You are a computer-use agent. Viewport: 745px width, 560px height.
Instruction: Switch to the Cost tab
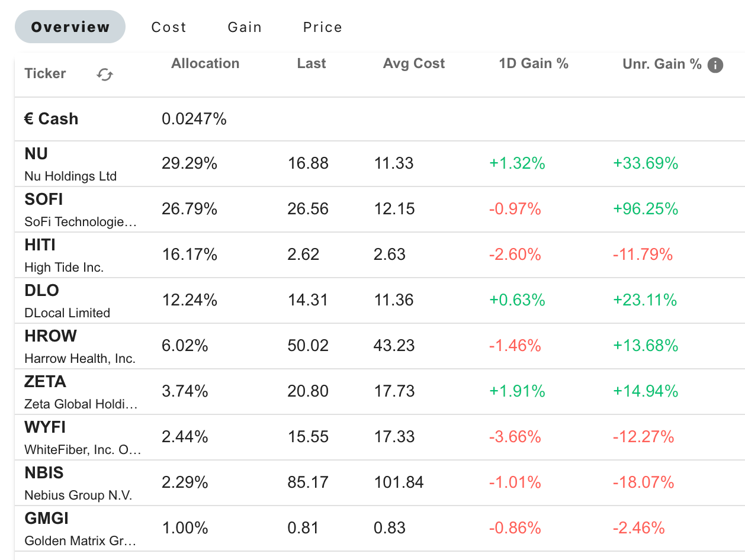(x=169, y=27)
